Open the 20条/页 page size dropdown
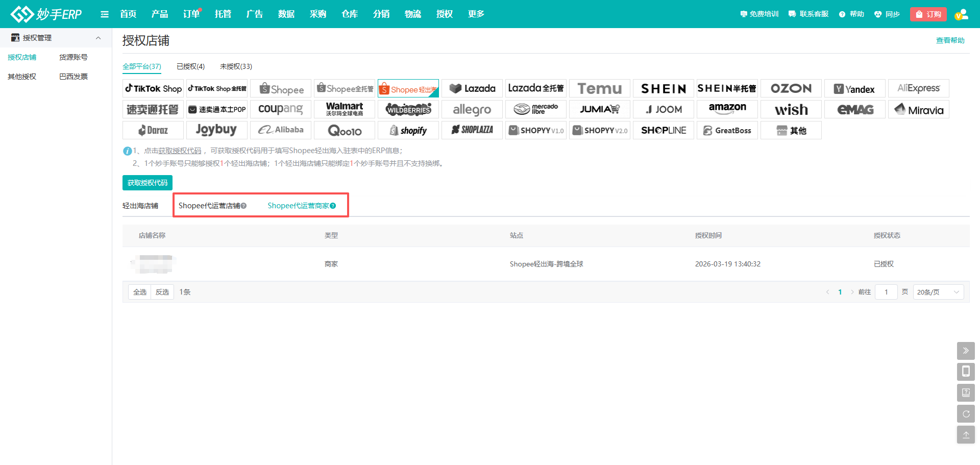Screen dimensions: 980x465 pos(938,292)
